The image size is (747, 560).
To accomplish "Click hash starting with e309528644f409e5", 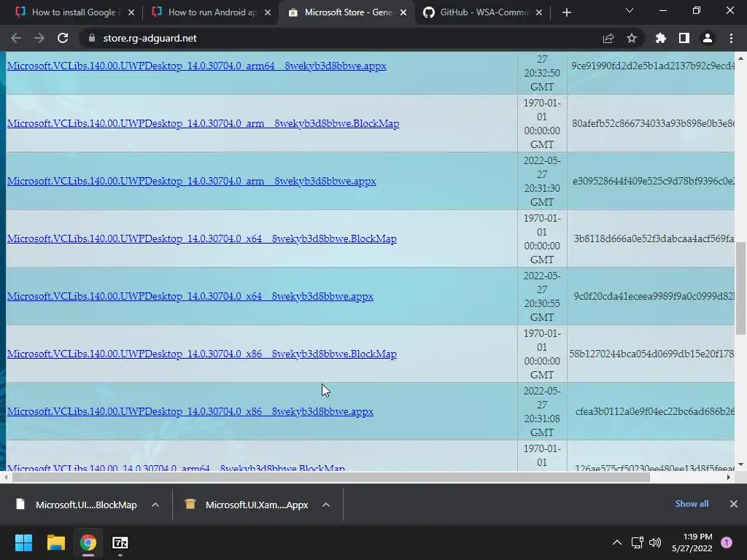I will click(653, 181).
